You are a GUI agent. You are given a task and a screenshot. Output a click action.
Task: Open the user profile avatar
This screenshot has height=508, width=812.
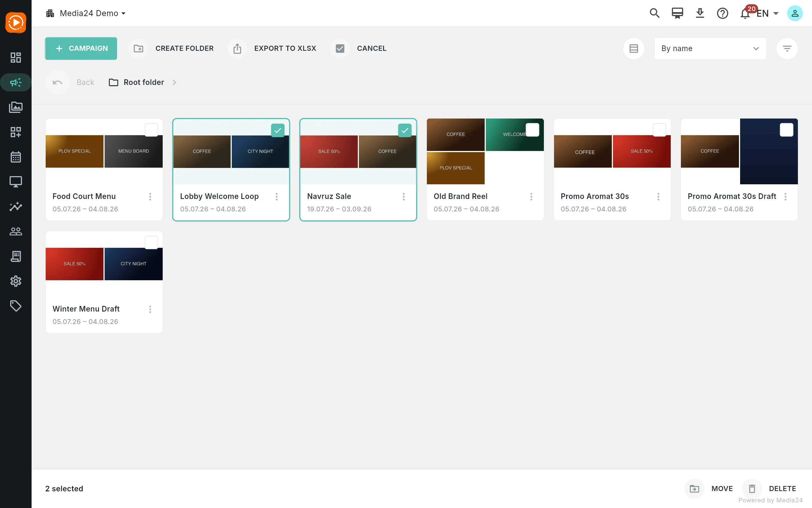point(795,14)
